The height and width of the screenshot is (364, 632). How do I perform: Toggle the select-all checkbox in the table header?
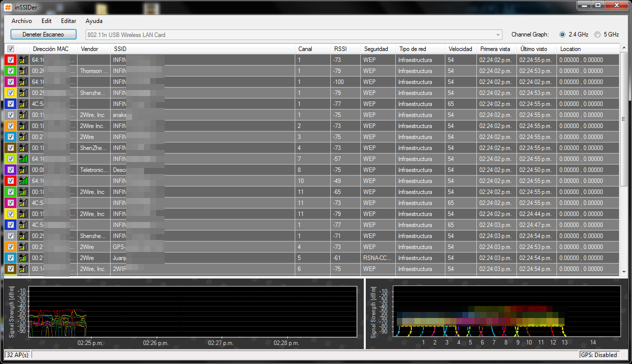(x=11, y=48)
